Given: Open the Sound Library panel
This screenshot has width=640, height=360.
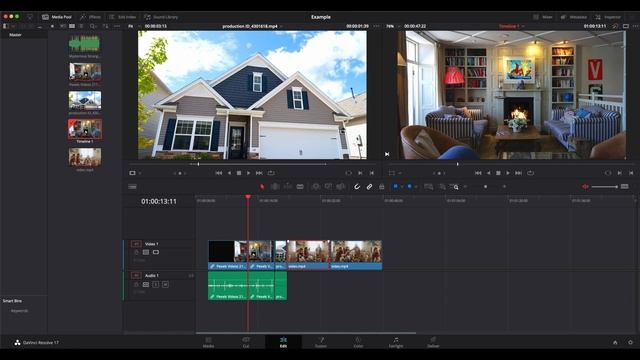Looking at the screenshot, I should tap(161, 17).
